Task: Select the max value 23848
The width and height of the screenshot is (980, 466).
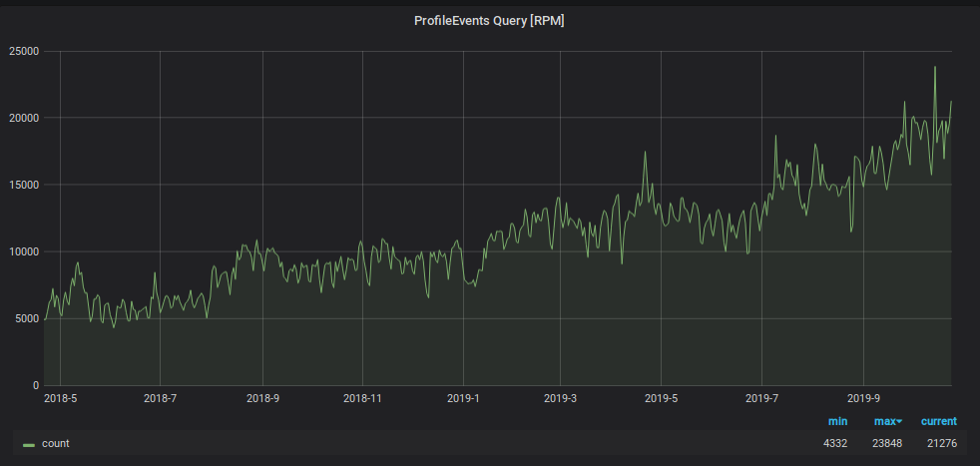Action: pyautogui.click(x=888, y=443)
